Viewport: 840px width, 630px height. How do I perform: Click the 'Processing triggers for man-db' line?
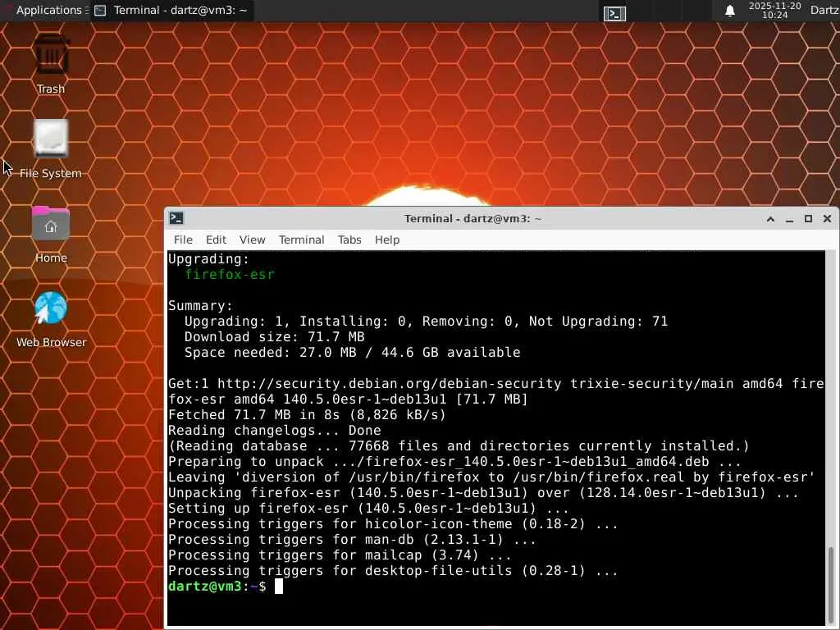coord(352,540)
